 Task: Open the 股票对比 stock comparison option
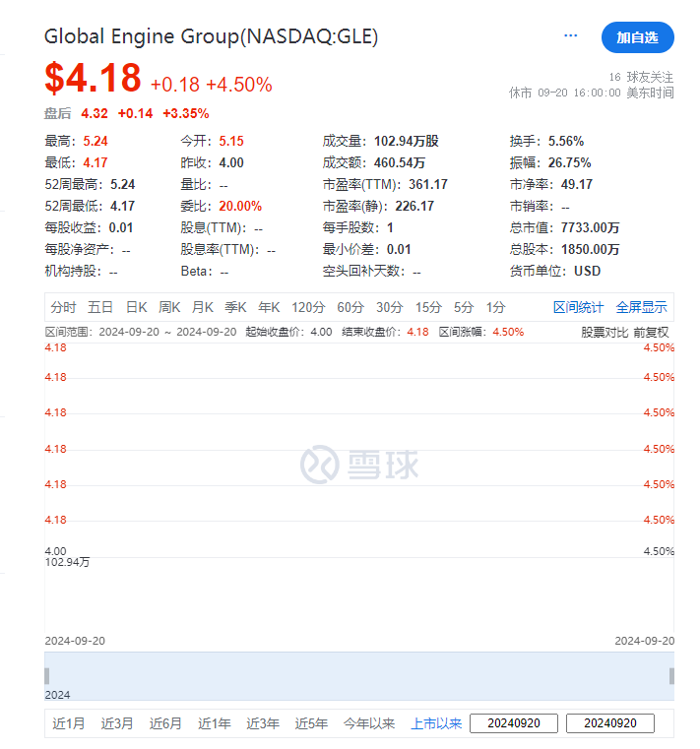(605, 333)
